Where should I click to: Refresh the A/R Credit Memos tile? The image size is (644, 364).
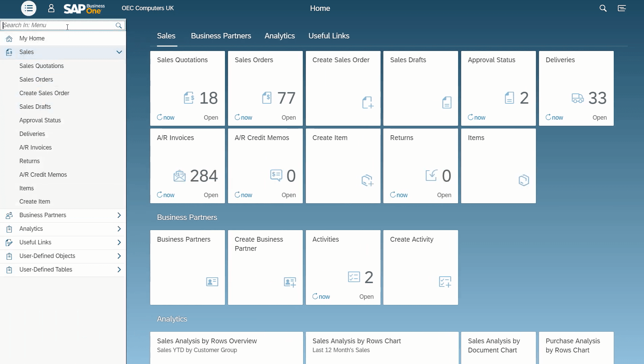point(243,195)
